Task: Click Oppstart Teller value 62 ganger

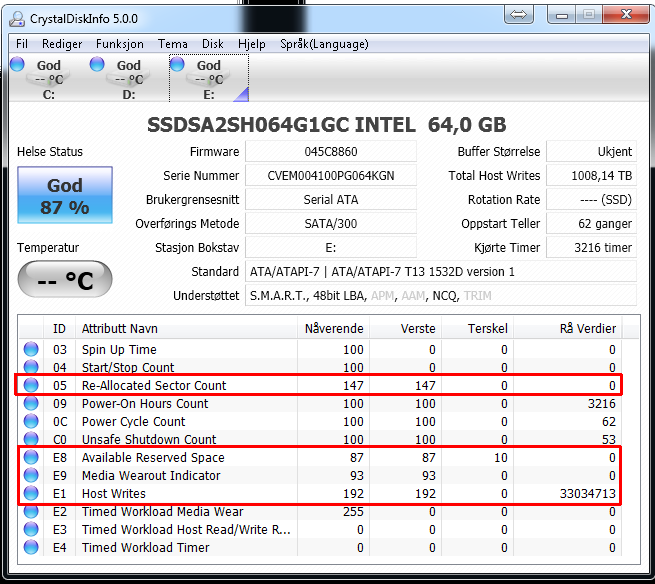Action: click(x=592, y=223)
